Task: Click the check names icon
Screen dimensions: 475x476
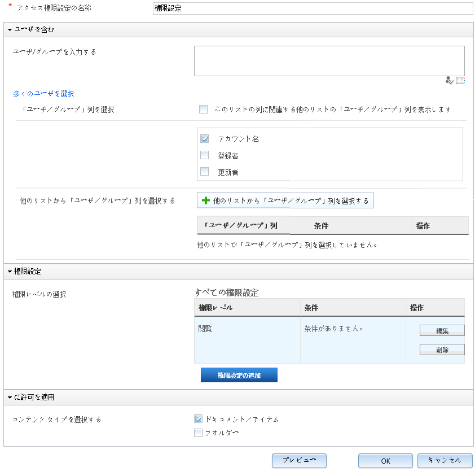Action: [449, 80]
